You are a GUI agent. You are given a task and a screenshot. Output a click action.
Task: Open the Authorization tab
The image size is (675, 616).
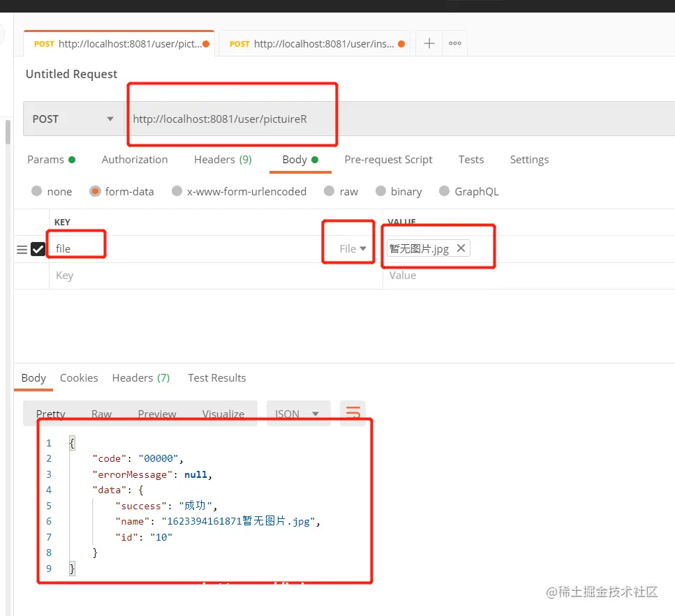coord(135,160)
